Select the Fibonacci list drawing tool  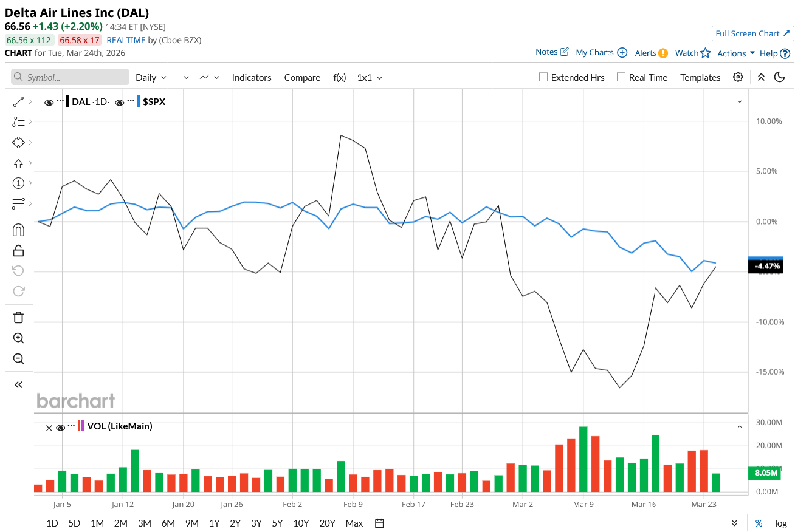coord(18,122)
